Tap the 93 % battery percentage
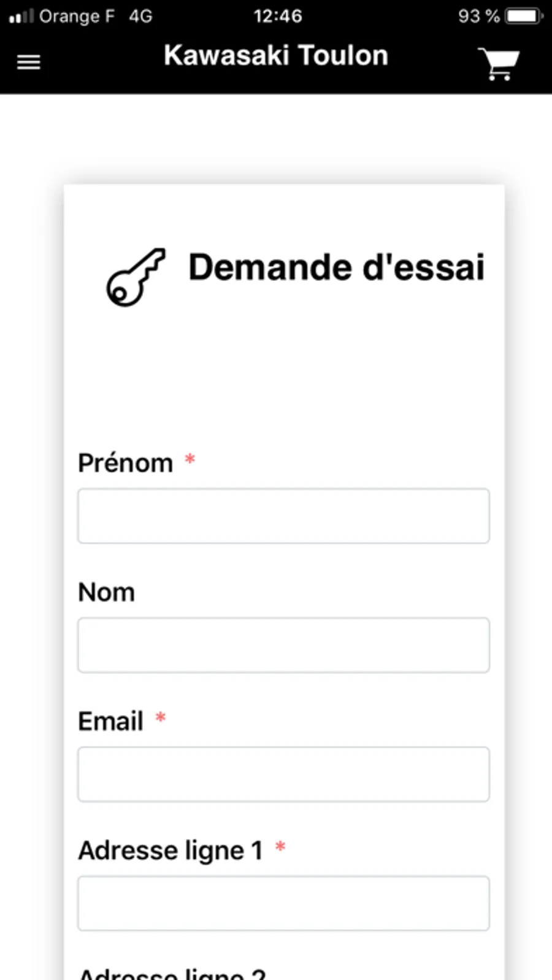 point(478,16)
